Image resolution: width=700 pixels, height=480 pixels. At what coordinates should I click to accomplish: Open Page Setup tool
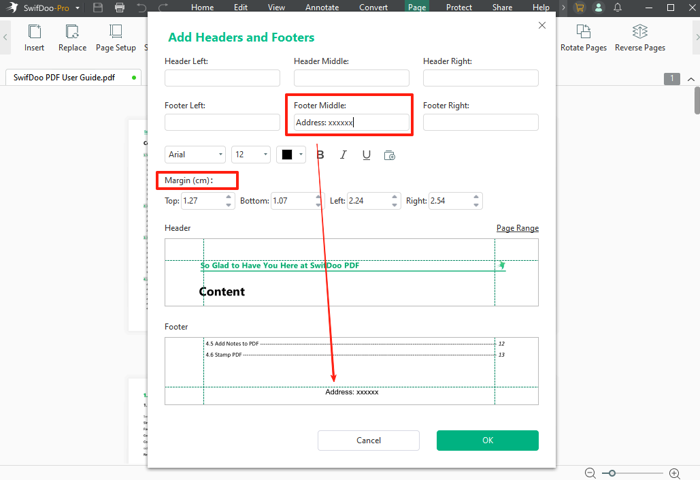[x=116, y=38]
